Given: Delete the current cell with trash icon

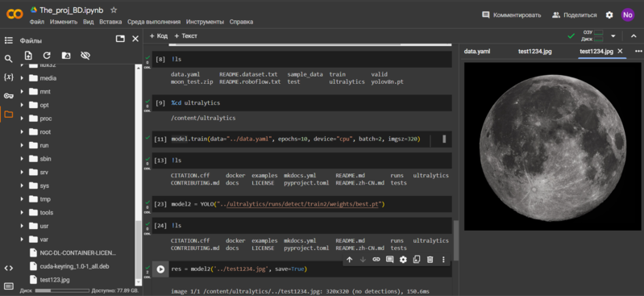Looking at the screenshot, I should (x=430, y=260).
